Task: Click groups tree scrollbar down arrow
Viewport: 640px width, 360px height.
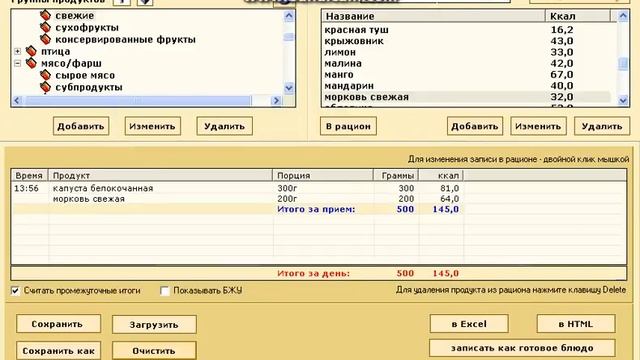Action: (289, 88)
